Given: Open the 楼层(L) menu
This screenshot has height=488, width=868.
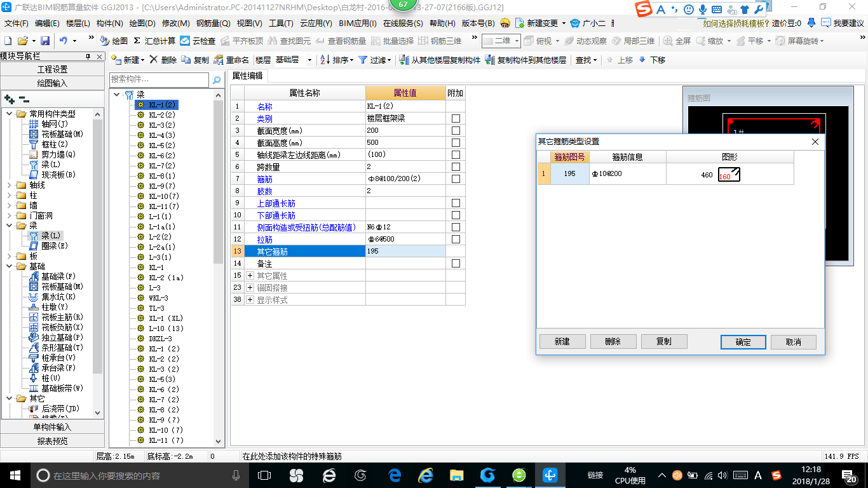Looking at the screenshot, I should point(78,23).
